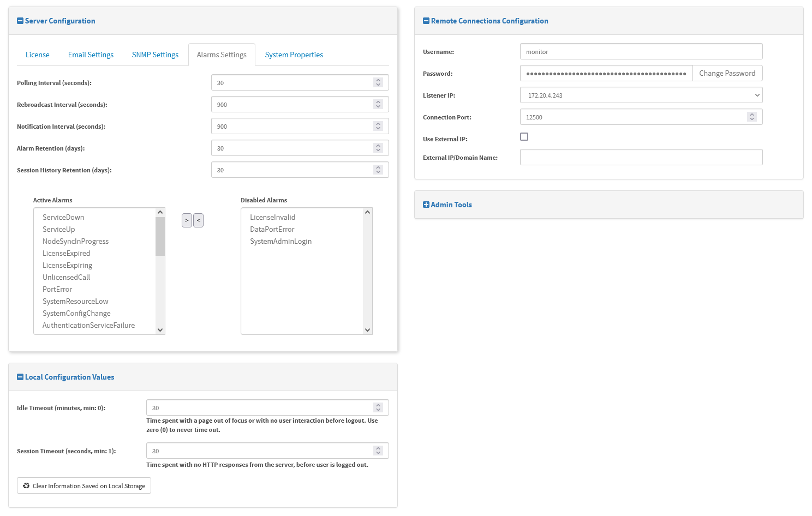The image size is (812, 516).
Task: Click the External IP/Domain Name field
Action: 641,158
